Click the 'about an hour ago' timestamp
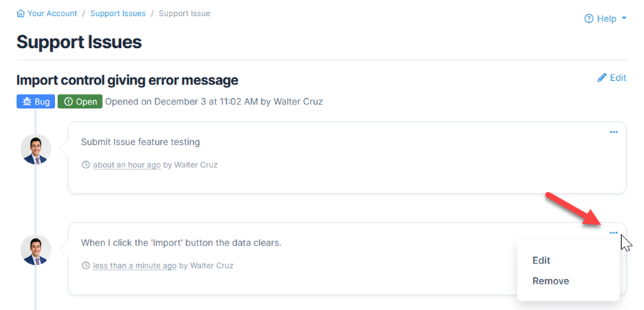Screen dimensions: 644x310 (127, 165)
